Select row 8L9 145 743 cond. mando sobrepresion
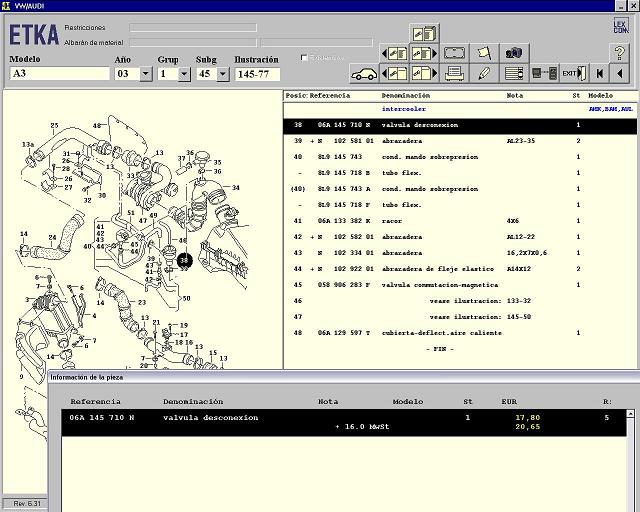Viewport: 640px width, 512px height. click(x=460, y=157)
